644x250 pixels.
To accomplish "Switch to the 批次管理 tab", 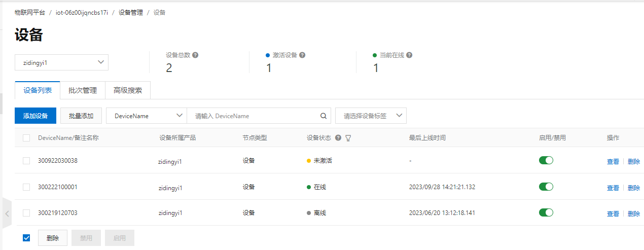I will [83, 90].
